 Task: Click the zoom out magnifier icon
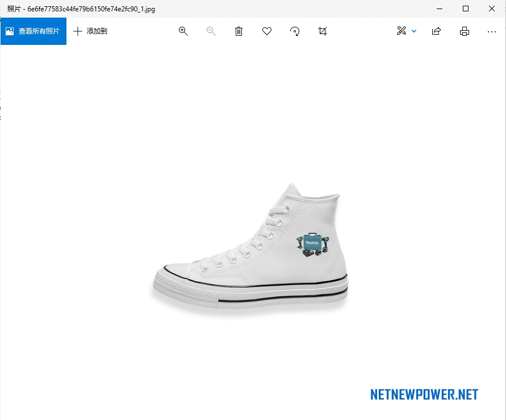pos(211,31)
